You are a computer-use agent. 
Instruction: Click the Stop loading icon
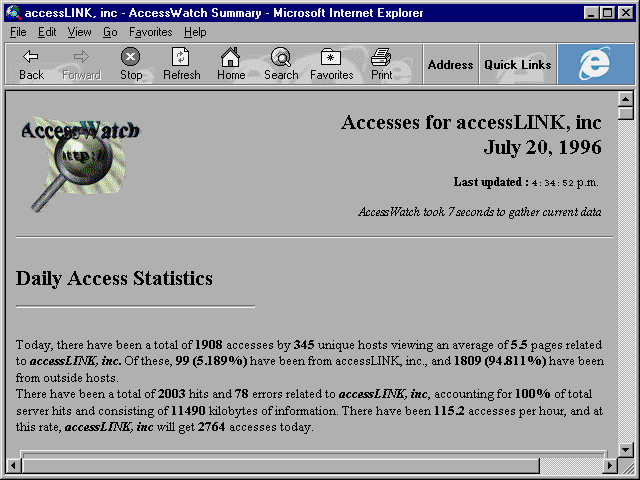131,57
